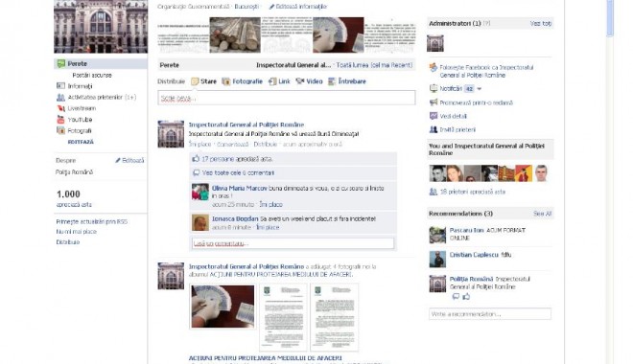This screenshot has width=633, height=364.
Task: Click Distribuie link in left sidebar
Action: click(x=68, y=242)
